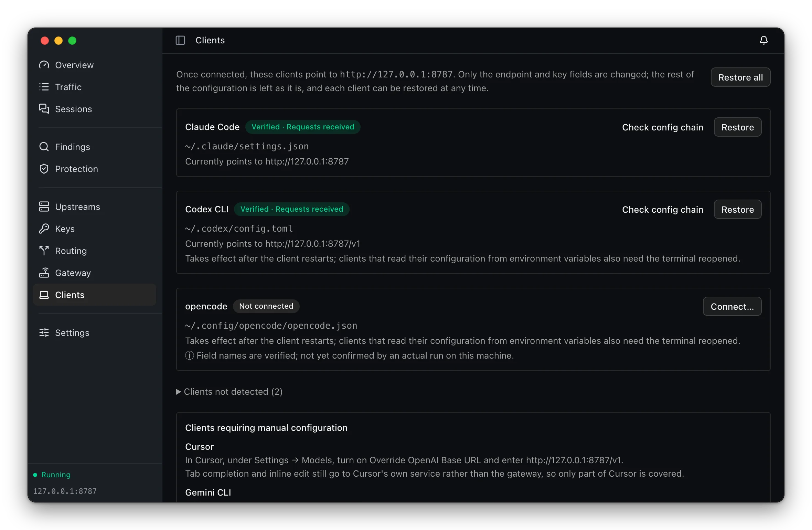The image size is (812, 530).
Task: Click opencode's 'Takes effect after' note
Action: click(462, 341)
